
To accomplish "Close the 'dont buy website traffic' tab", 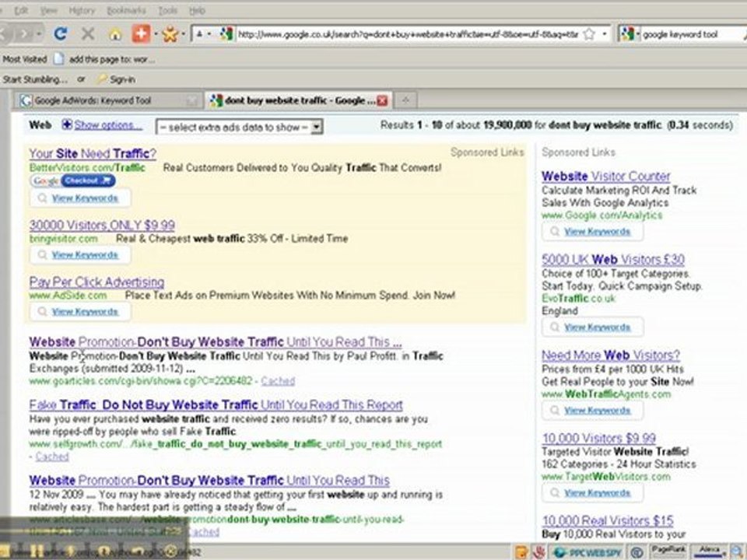I will tap(382, 100).
